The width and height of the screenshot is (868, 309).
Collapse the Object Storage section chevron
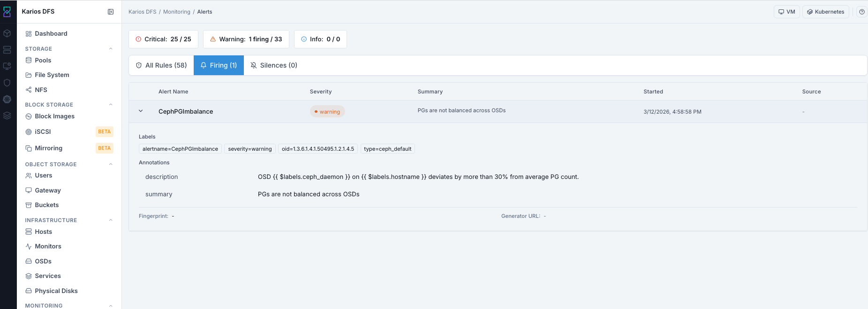point(111,164)
